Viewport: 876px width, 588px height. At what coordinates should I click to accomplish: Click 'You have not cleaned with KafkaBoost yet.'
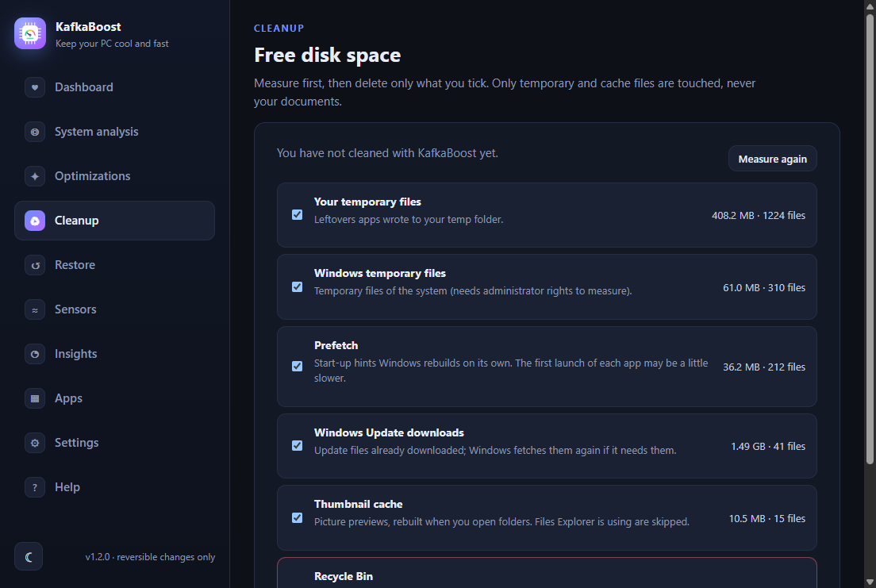point(387,152)
